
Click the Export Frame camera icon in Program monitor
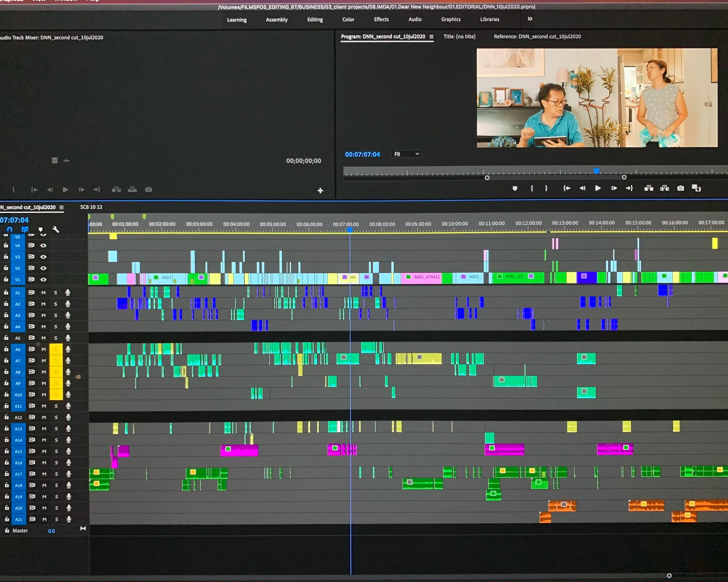680,188
